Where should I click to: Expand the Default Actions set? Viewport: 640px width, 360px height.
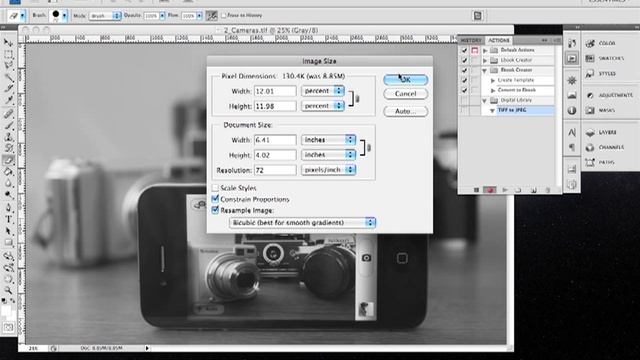pyautogui.click(x=485, y=50)
